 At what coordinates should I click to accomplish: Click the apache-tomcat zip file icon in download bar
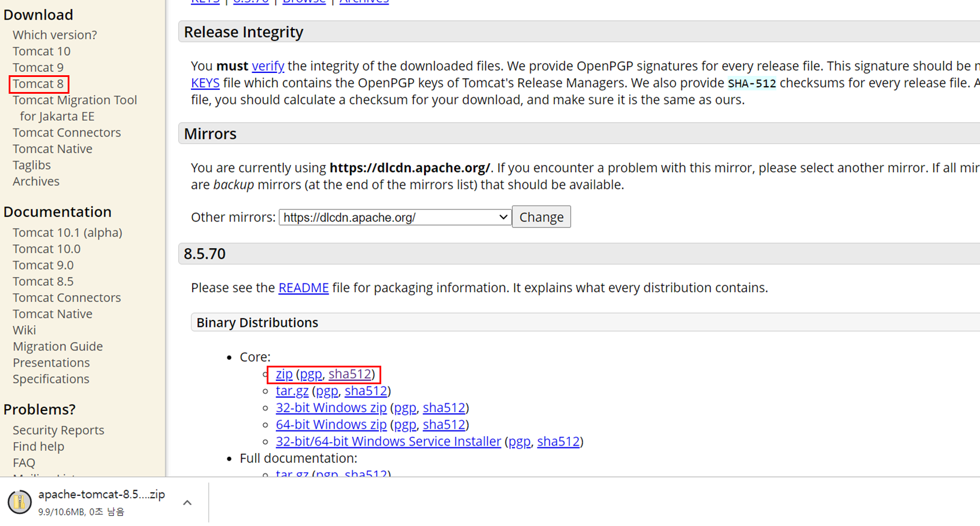(x=20, y=502)
